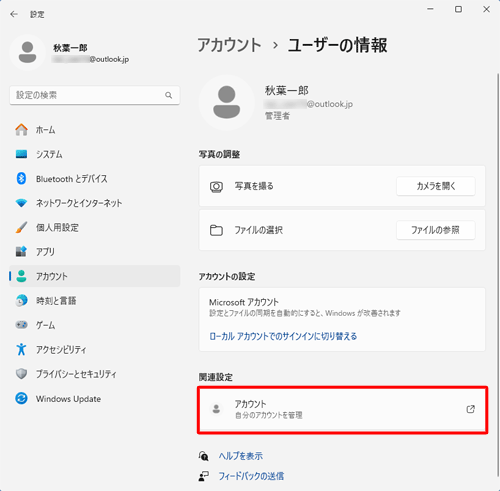Open the ヘルプを表示 link
The image size is (500, 491).
click(x=241, y=456)
